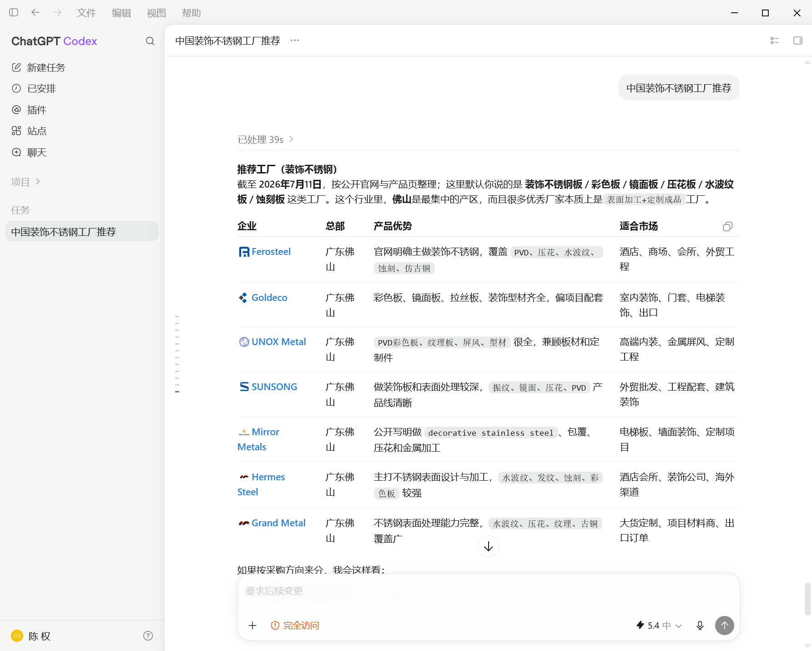Click the ChatGPT Codex title
Screen dimensions: 812x651
coord(54,41)
